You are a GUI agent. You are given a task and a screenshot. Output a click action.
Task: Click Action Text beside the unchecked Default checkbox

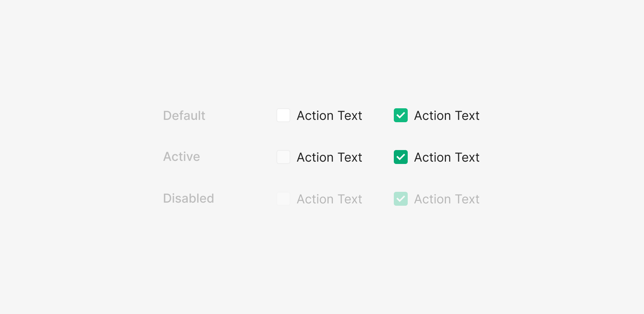click(x=329, y=116)
